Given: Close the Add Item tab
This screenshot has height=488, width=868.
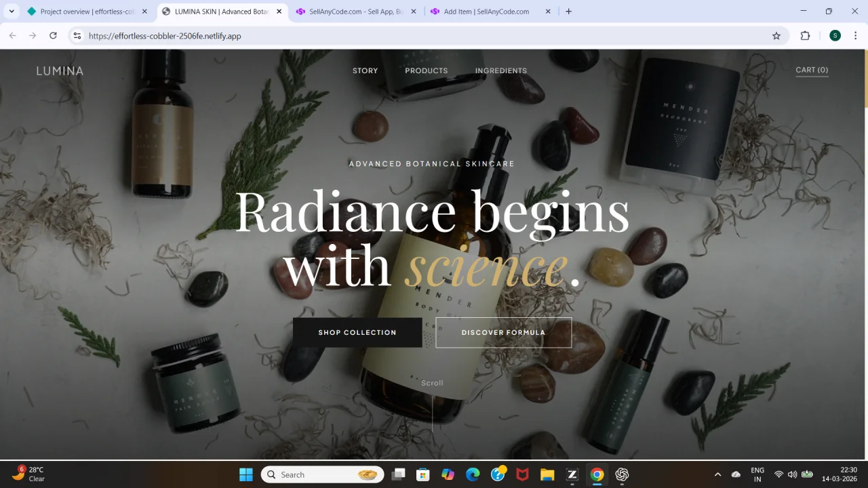Looking at the screenshot, I should pyautogui.click(x=548, y=12).
